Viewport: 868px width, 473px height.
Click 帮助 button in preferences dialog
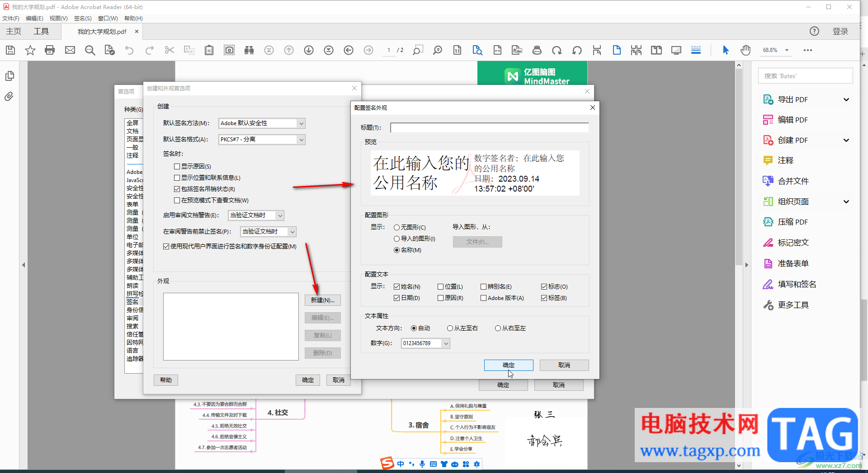point(166,380)
